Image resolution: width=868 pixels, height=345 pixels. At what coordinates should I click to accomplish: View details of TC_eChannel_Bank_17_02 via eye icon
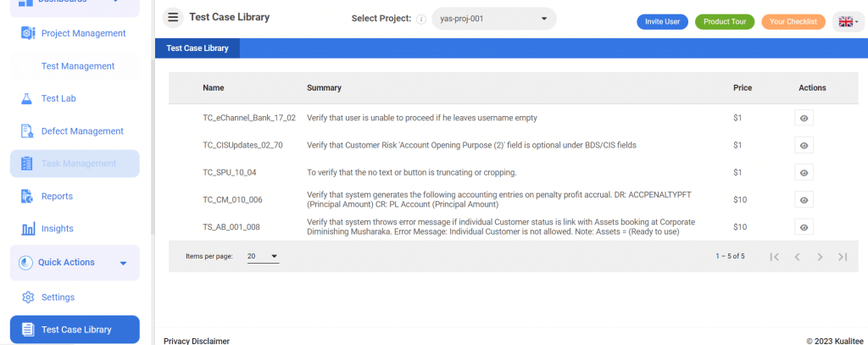pos(804,118)
